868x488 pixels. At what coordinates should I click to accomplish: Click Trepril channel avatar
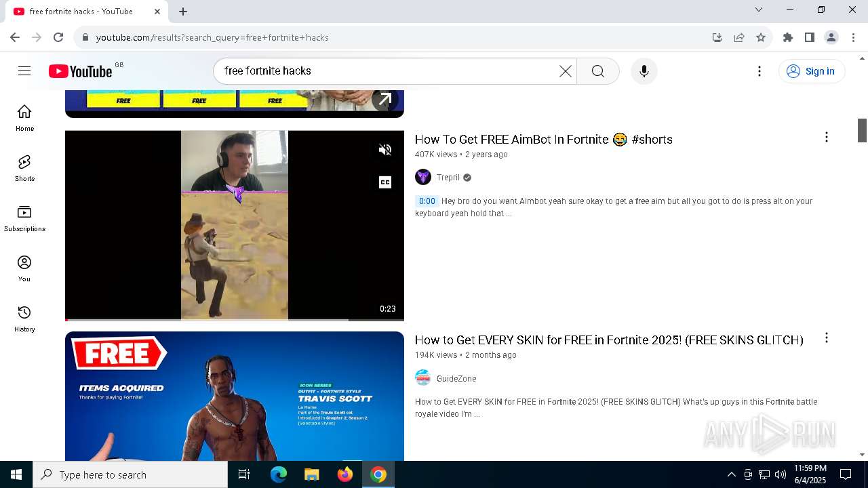(x=423, y=178)
